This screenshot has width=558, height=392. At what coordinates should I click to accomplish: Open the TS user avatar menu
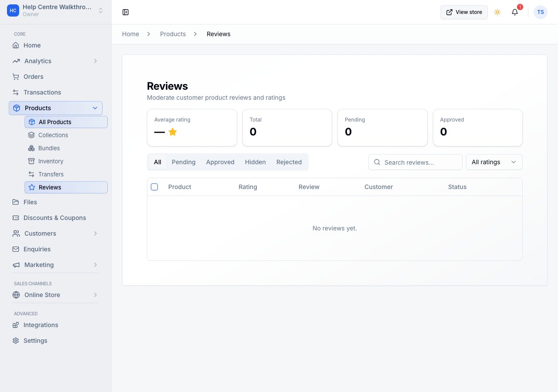tap(541, 12)
